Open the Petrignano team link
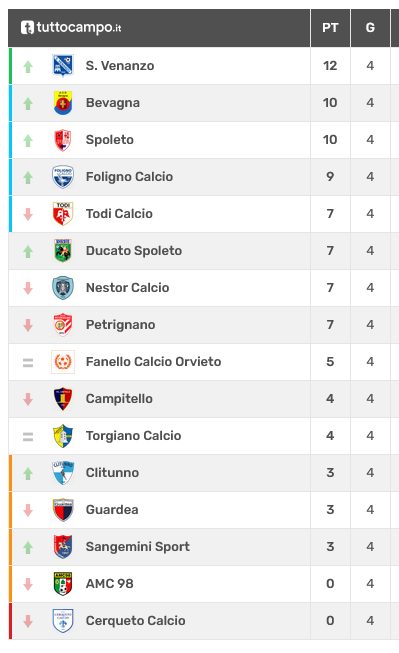This screenshot has height=653, width=399. [x=120, y=325]
